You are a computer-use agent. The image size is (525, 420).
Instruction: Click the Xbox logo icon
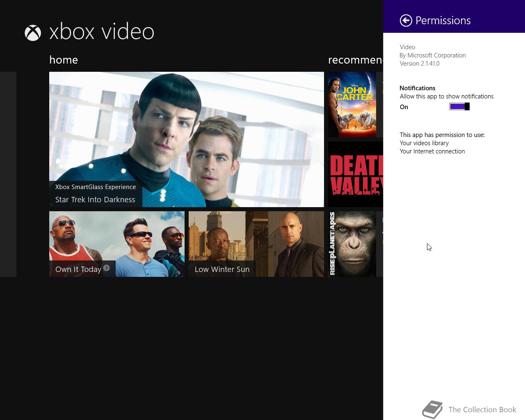33,33
